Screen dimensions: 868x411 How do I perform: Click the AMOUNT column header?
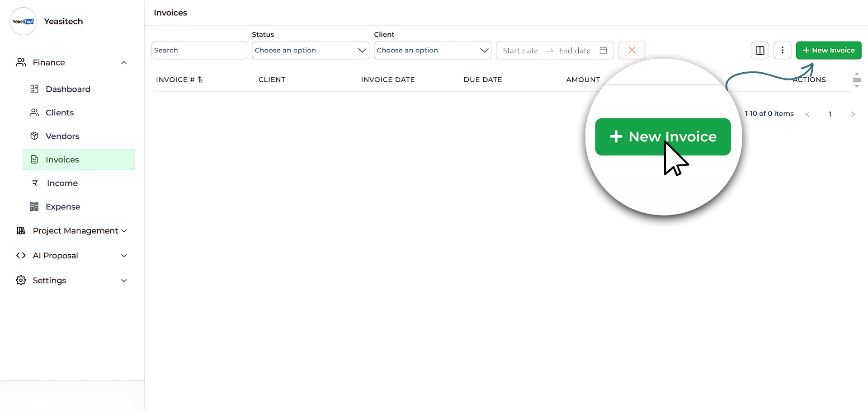pos(583,79)
